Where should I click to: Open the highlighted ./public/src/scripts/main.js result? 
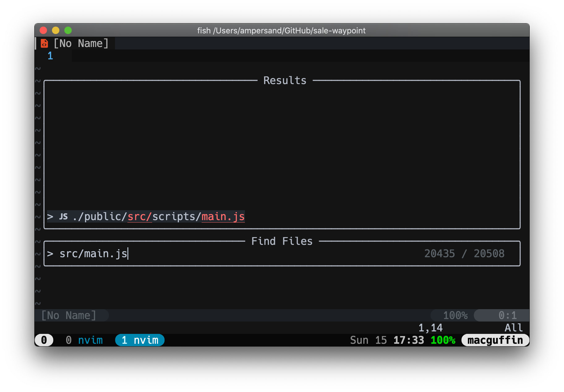[x=159, y=216]
